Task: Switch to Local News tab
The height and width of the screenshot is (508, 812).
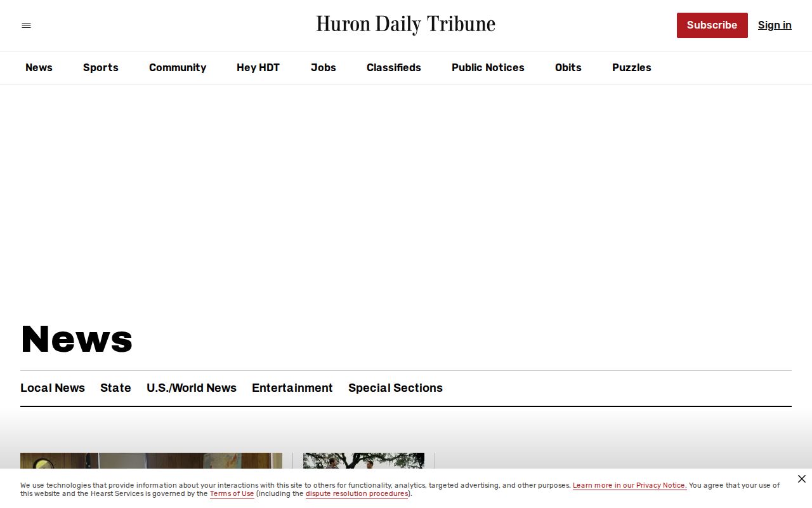Action: tap(53, 388)
